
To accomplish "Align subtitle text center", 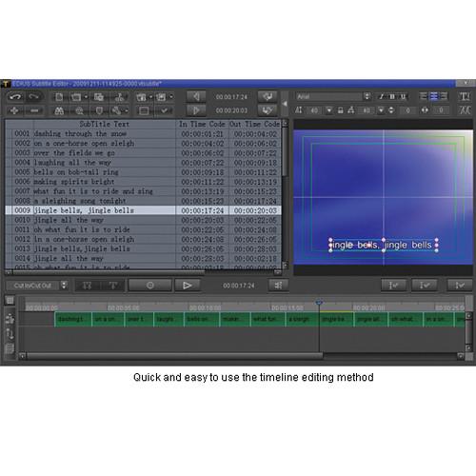I will 433,96.
